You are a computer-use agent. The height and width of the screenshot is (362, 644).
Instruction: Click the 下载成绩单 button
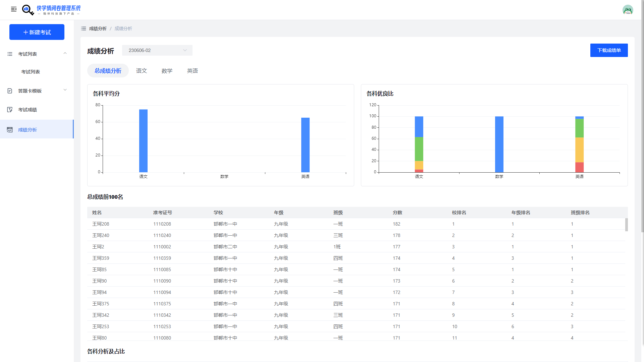click(x=609, y=50)
